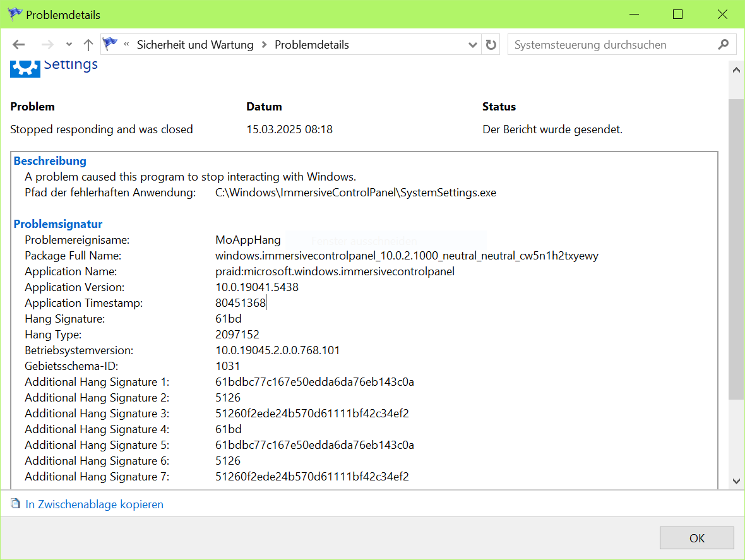This screenshot has width=745, height=560.
Task: Select Application Version 10.0.19041.5438
Action: pos(257,287)
